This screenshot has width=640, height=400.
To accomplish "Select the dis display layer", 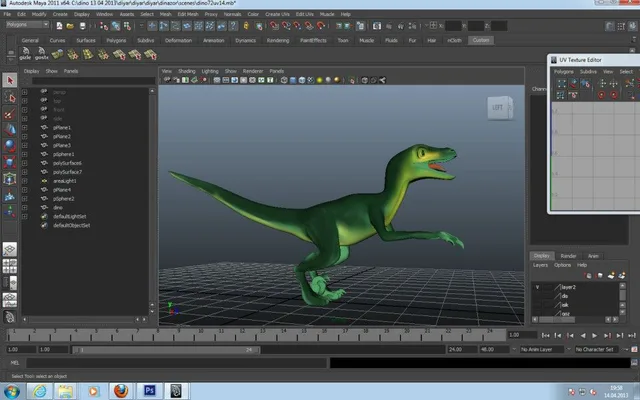I will (565, 296).
